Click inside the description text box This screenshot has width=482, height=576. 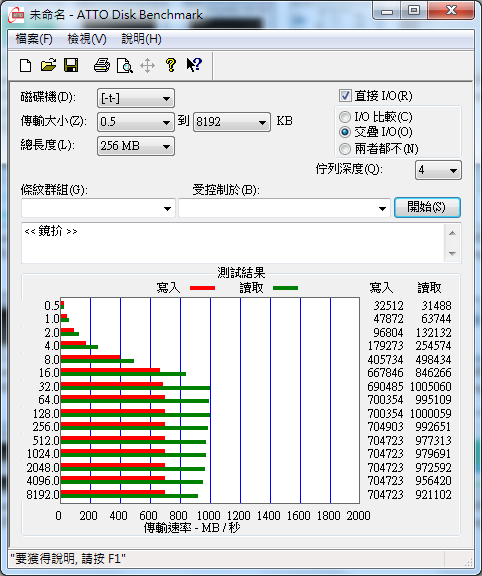point(233,243)
